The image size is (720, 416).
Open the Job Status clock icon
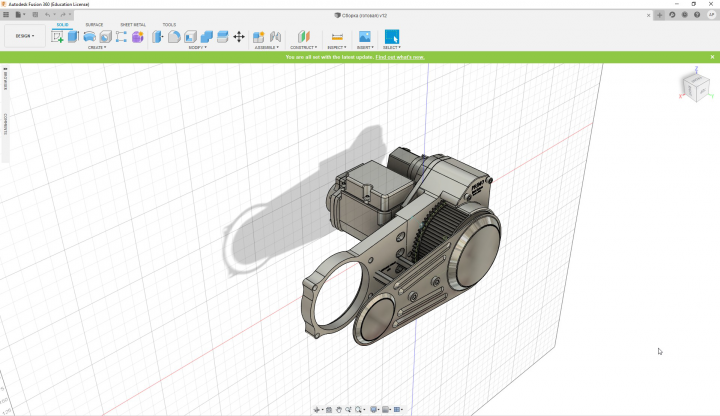pos(685,15)
